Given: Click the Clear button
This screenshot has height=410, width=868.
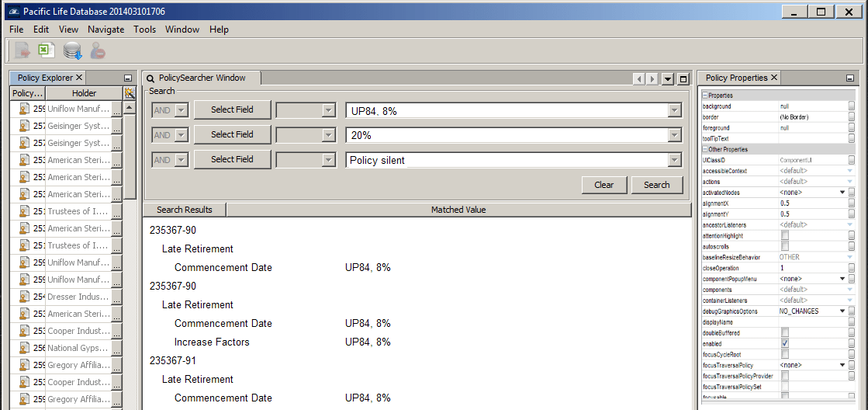Looking at the screenshot, I should (x=603, y=185).
